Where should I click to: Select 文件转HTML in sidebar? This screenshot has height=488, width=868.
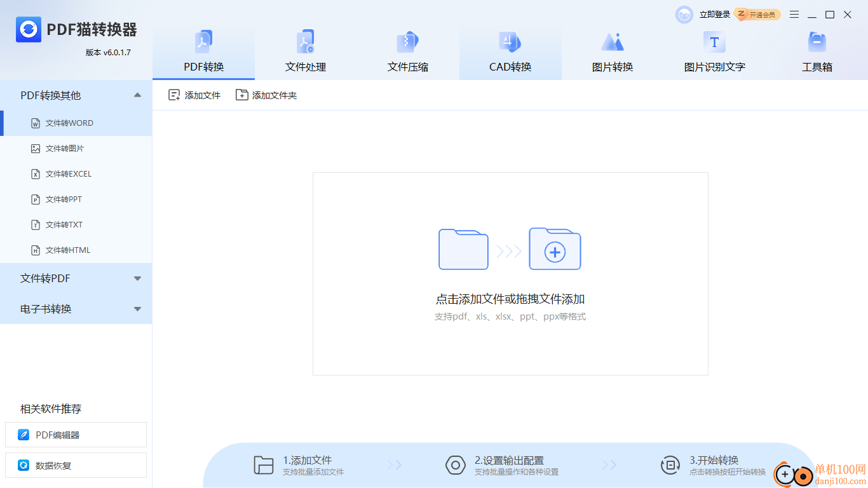pyautogui.click(x=76, y=250)
